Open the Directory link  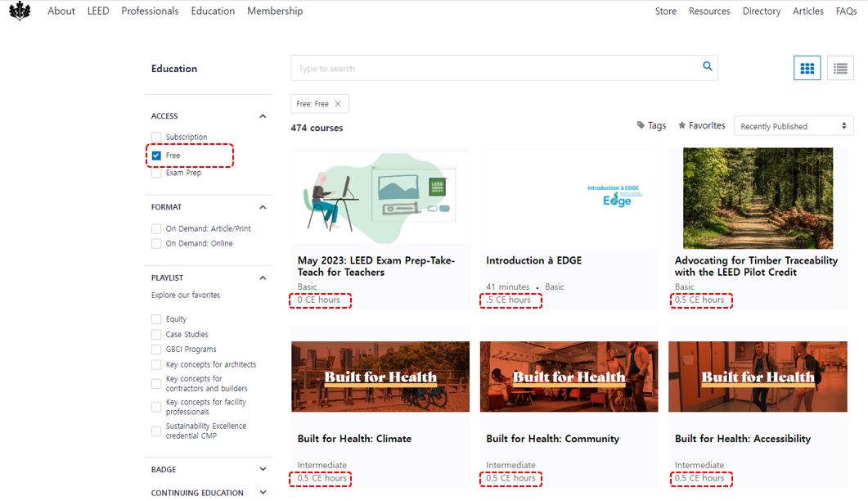761,11
